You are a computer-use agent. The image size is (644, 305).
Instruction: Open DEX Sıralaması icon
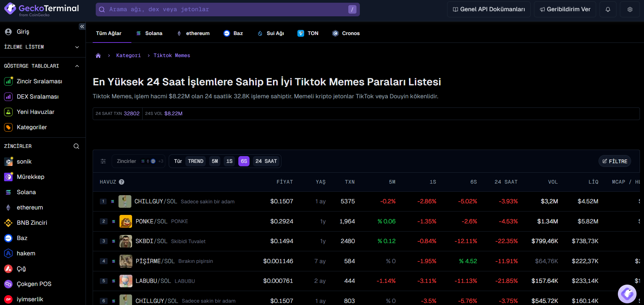[8, 97]
